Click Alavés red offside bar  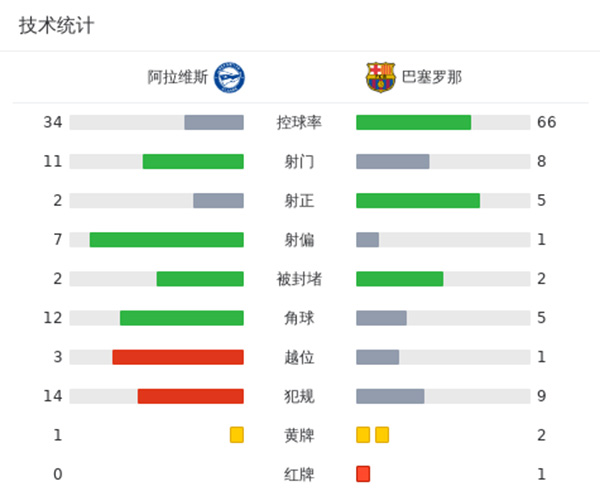click(x=178, y=357)
